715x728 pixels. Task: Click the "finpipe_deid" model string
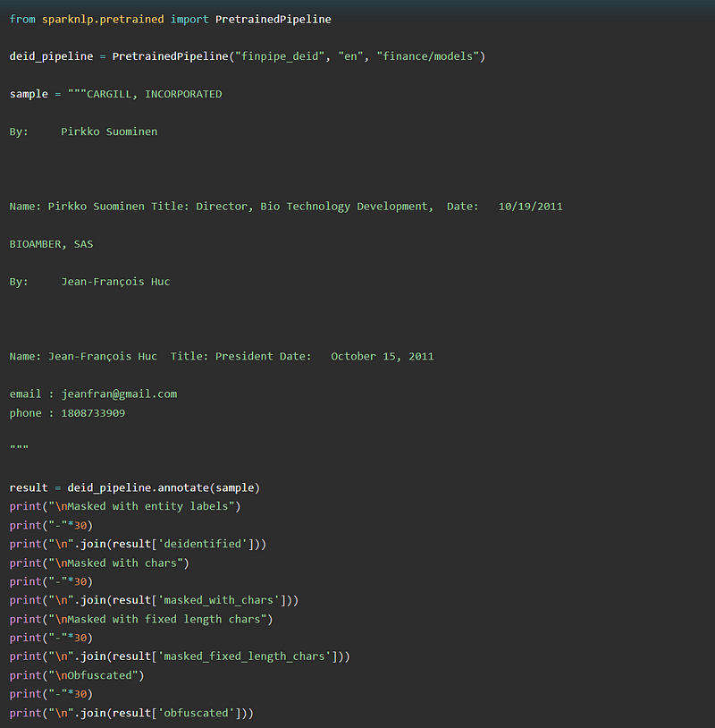pyautogui.click(x=280, y=56)
